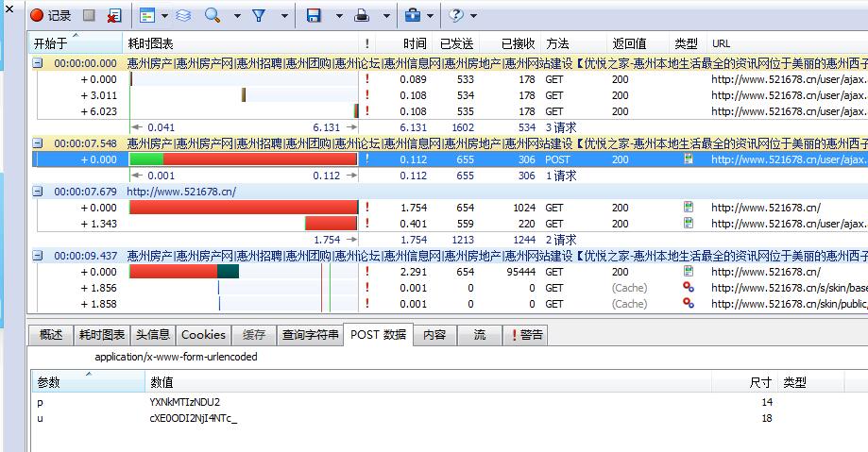This screenshot has height=452, width=868.
Task: Collapse the page group at 00:00:00.000
Action: coord(37,63)
